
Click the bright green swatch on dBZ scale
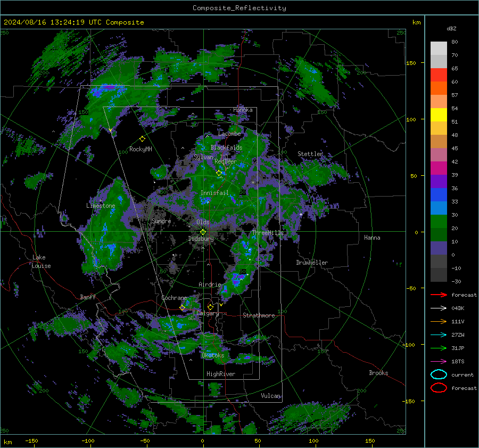[x=439, y=222]
